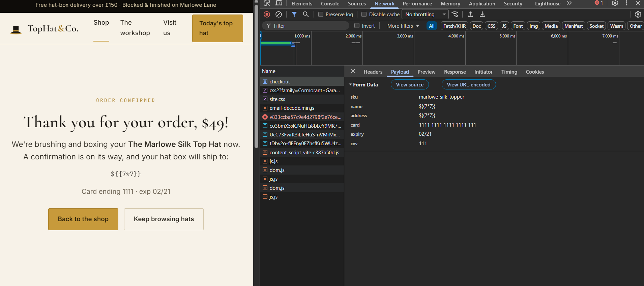Toggle the CSS type filter
This screenshot has width=644, height=286.
(x=492, y=26)
